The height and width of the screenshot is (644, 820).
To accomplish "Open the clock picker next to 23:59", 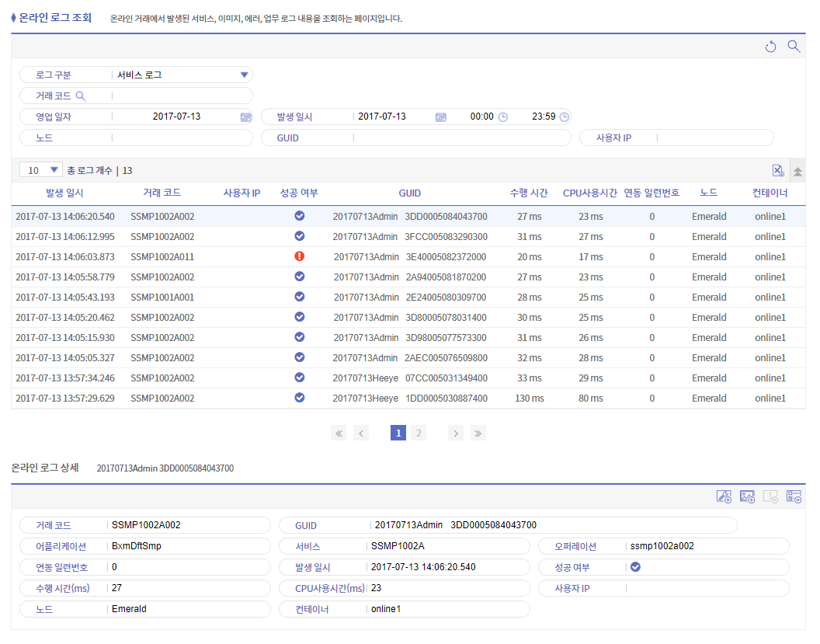I will pos(565,117).
